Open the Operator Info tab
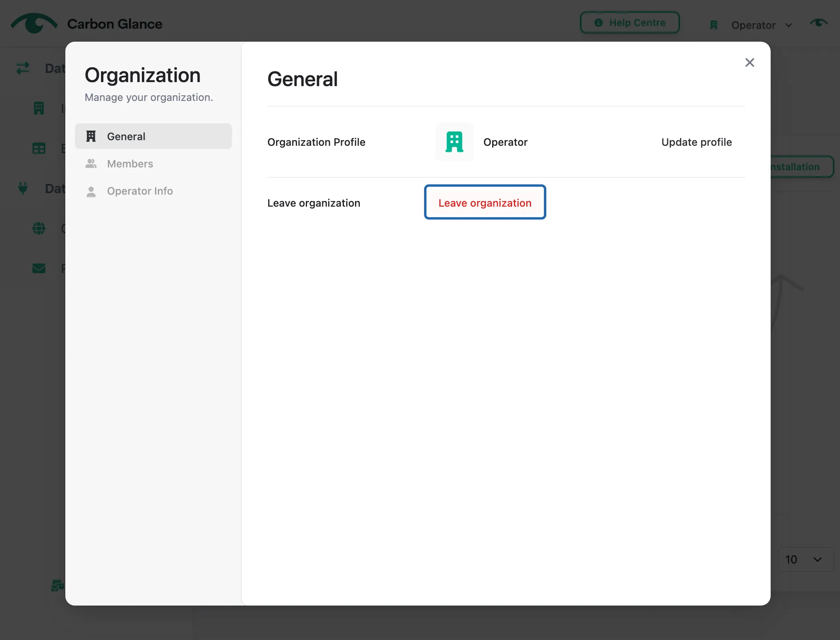 tap(153, 191)
